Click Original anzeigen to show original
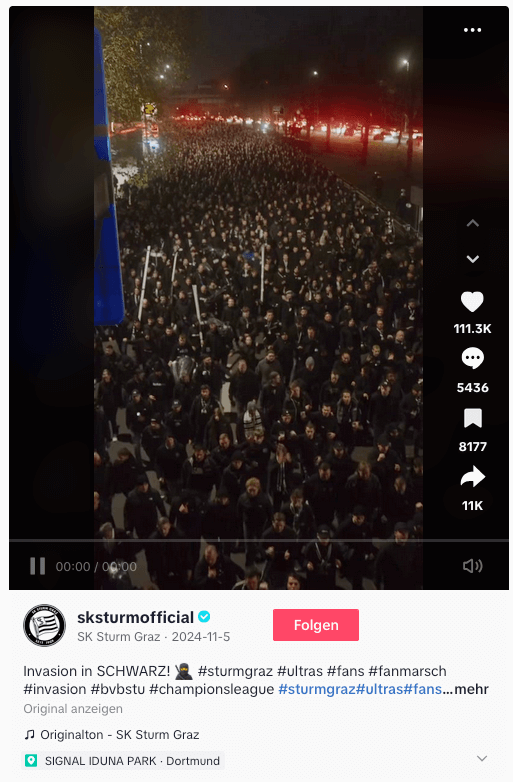This screenshot has height=782, width=513. 73,709
